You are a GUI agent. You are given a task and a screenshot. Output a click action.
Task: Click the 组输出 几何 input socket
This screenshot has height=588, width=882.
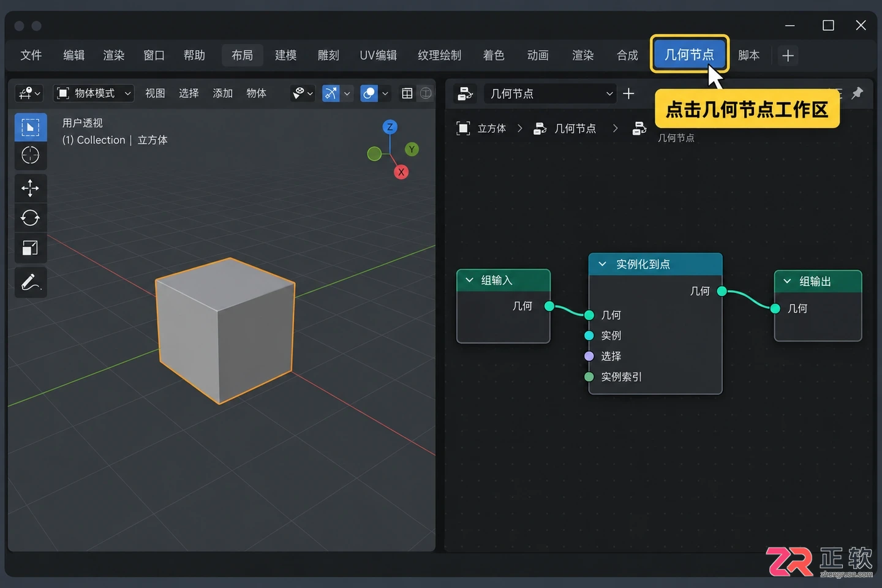point(775,309)
